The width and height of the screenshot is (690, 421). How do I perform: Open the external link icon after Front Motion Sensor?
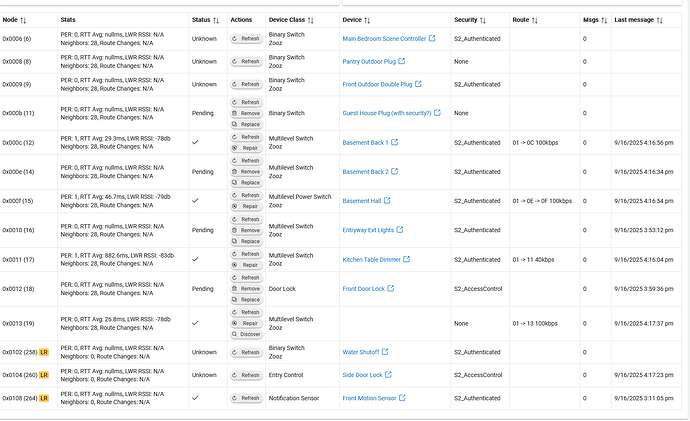[x=404, y=398]
